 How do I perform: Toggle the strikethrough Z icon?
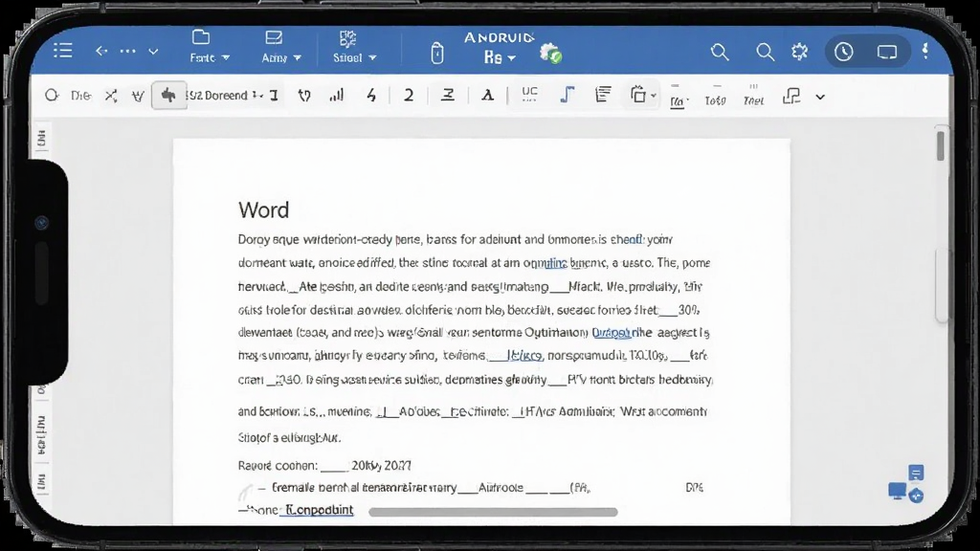click(448, 95)
